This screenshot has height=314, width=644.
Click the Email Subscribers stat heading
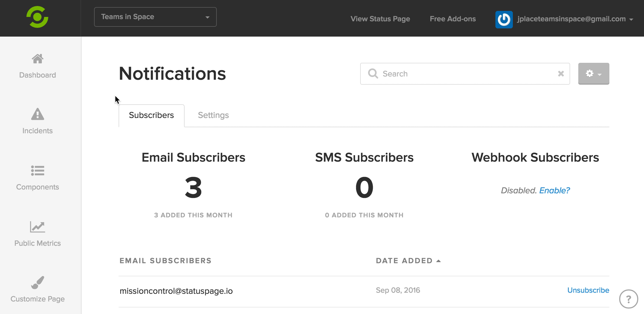pyautogui.click(x=193, y=158)
